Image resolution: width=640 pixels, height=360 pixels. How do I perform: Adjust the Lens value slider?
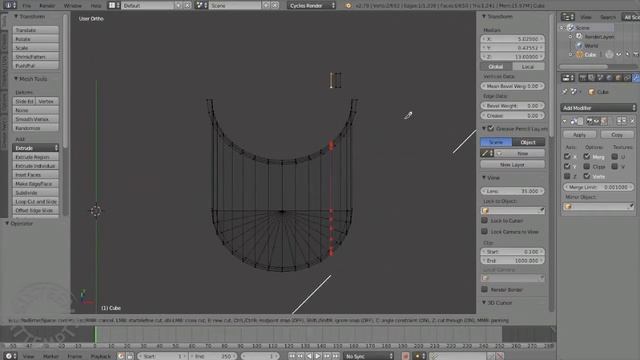[x=513, y=191]
